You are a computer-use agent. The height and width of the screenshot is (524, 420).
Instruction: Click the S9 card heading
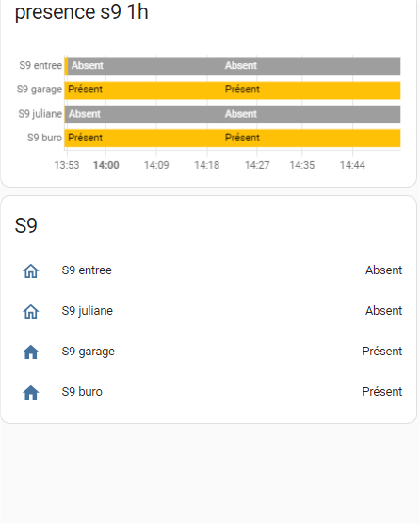tap(25, 225)
